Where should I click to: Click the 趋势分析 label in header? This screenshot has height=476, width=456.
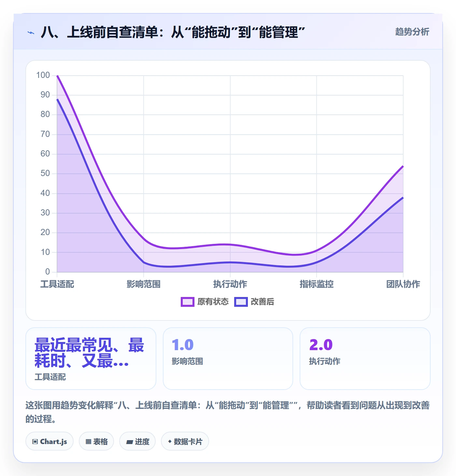pyautogui.click(x=412, y=32)
